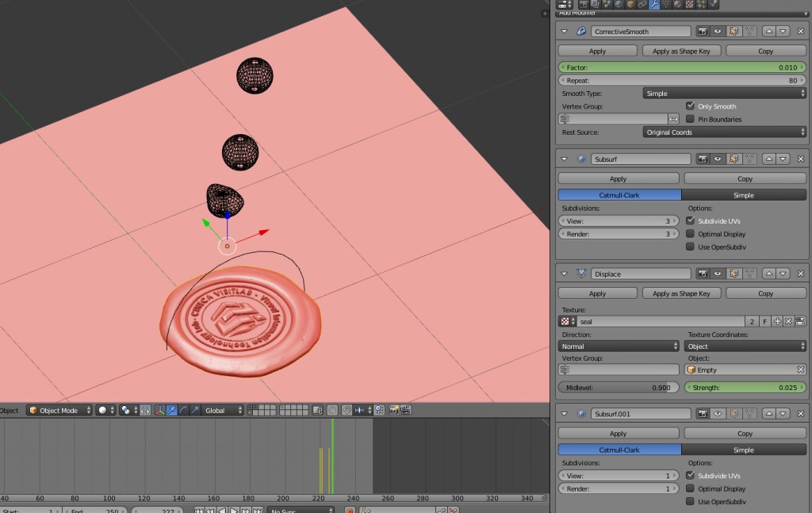Open the Modifiers wrench properties tab
This screenshot has height=513, width=812.
[x=654, y=4]
